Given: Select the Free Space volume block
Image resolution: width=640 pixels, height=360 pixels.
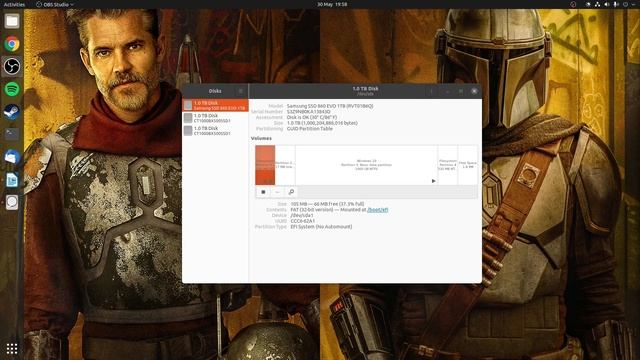Looking at the screenshot, I should pyautogui.click(x=468, y=165).
